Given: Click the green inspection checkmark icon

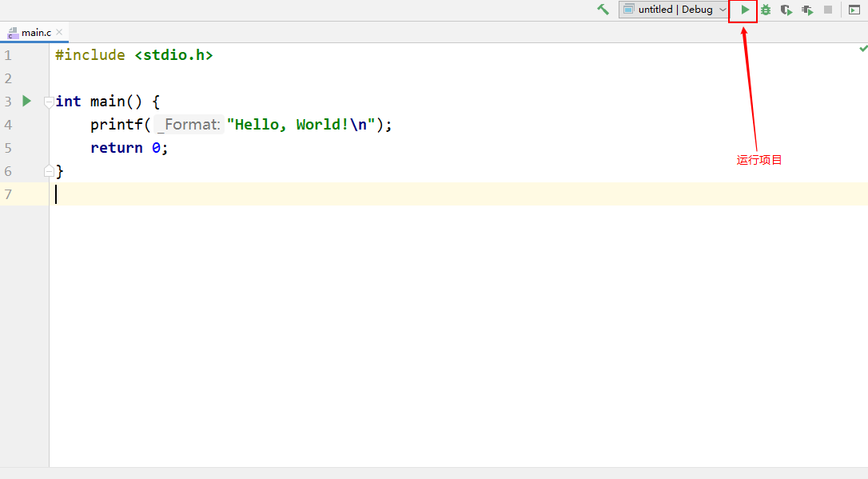Looking at the screenshot, I should (863, 49).
